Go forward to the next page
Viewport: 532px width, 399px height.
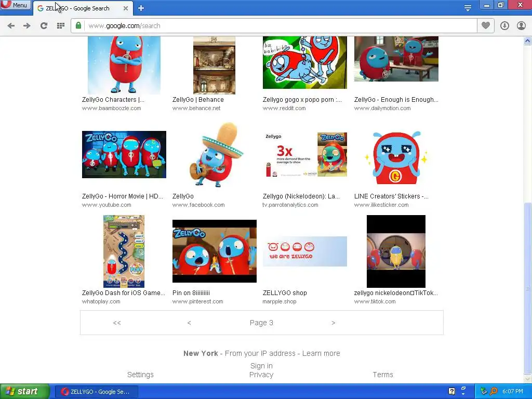pyautogui.click(x=27, y=26)
